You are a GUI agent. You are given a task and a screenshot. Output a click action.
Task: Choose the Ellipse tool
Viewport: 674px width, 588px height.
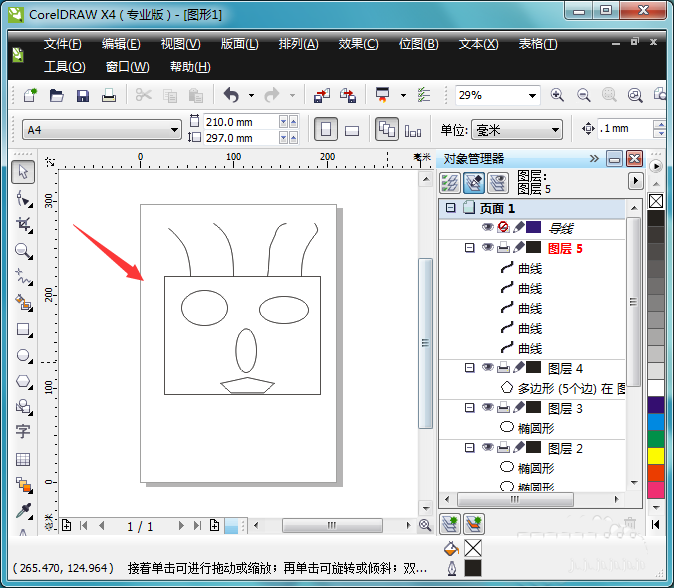23,354
